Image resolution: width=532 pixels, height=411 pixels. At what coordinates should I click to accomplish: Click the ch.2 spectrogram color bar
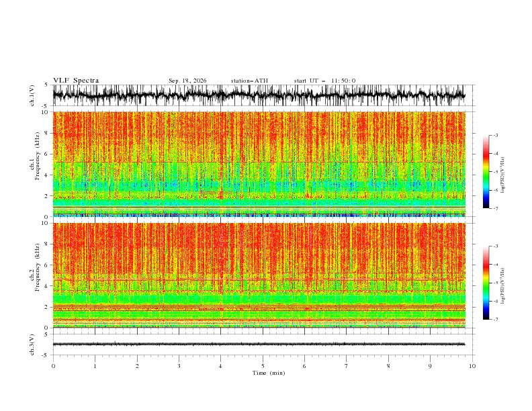coord(486,283)
